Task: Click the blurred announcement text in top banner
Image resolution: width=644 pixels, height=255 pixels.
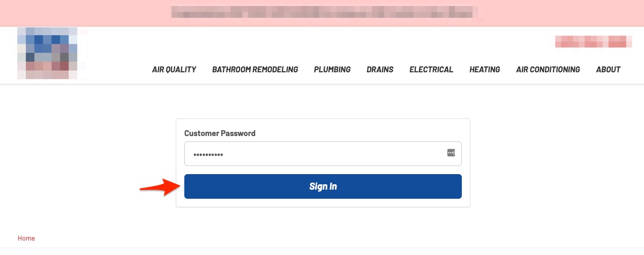Action: click(x=325, y=12)
